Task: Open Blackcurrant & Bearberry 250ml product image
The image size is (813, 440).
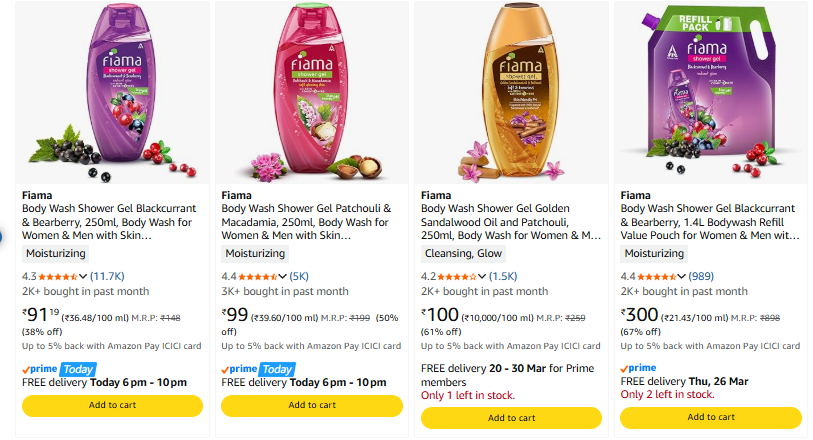Action: click(x=111, y=92)
